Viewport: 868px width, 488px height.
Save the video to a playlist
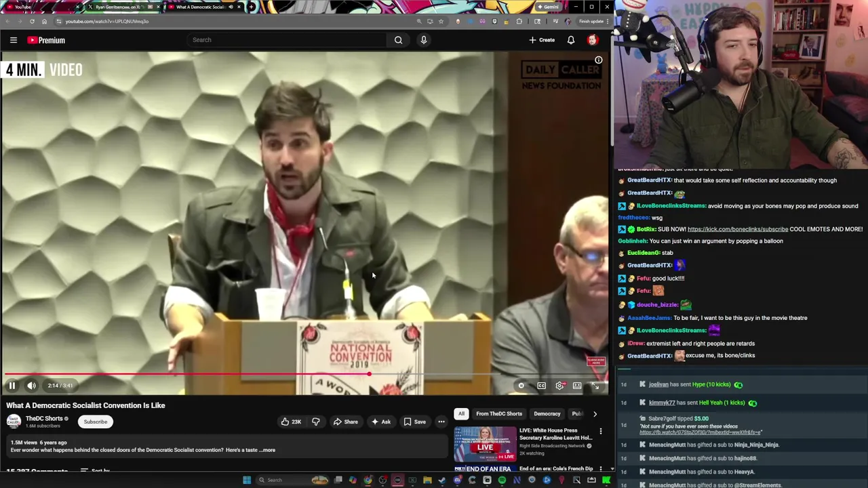(415, 422)
